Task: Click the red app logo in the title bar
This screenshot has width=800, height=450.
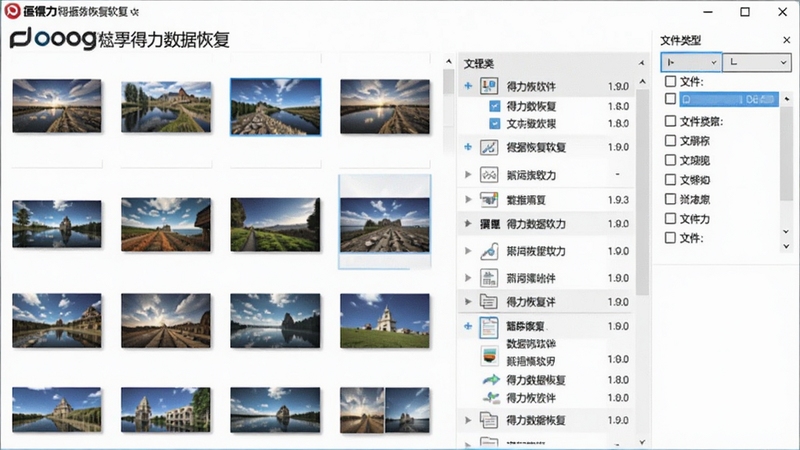Action: pos(12,11)
